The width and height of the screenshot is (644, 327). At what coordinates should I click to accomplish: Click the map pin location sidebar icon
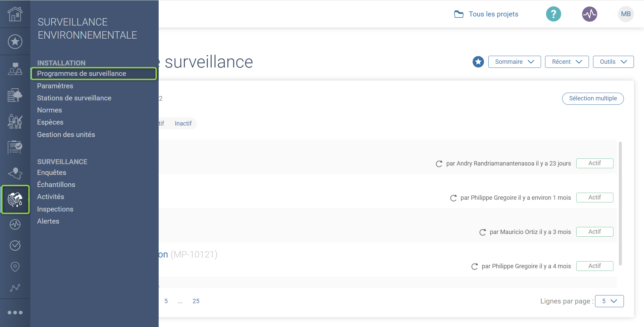click(15, 267)
